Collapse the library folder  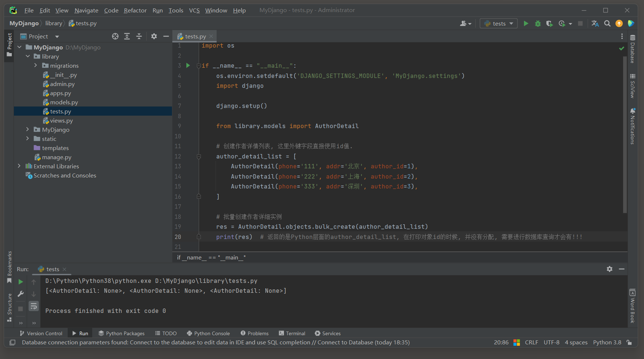tap(28, 56)
